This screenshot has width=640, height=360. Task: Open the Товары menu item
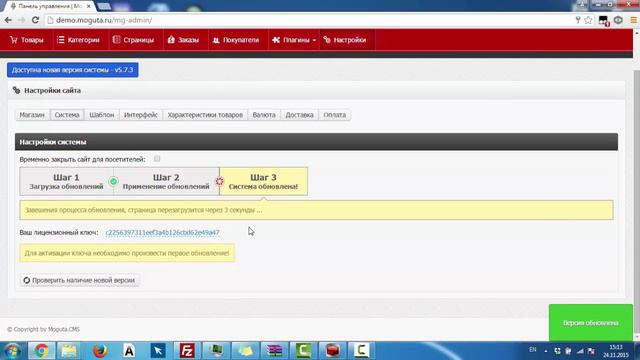27,40
